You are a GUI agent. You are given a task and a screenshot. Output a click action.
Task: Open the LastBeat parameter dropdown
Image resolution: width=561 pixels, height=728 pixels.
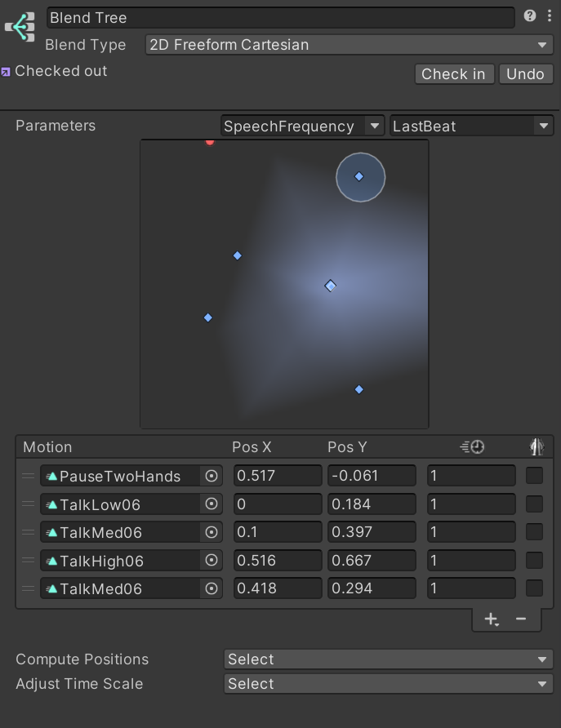[x=472, y=126]
